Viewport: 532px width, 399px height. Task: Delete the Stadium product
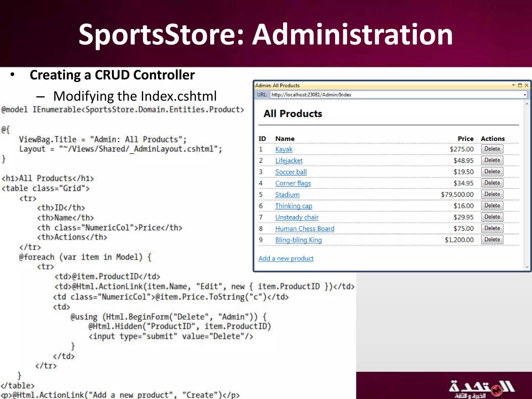492,194
